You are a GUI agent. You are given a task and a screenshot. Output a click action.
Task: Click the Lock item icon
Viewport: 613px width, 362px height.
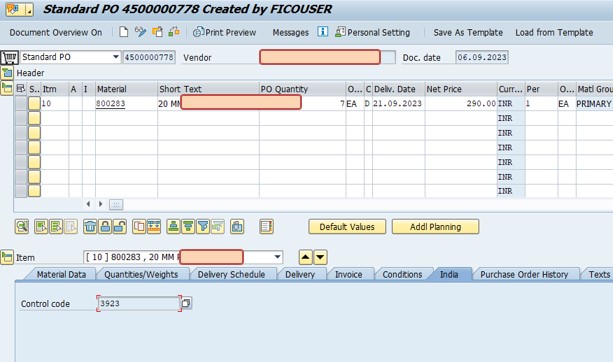point(105,226)
